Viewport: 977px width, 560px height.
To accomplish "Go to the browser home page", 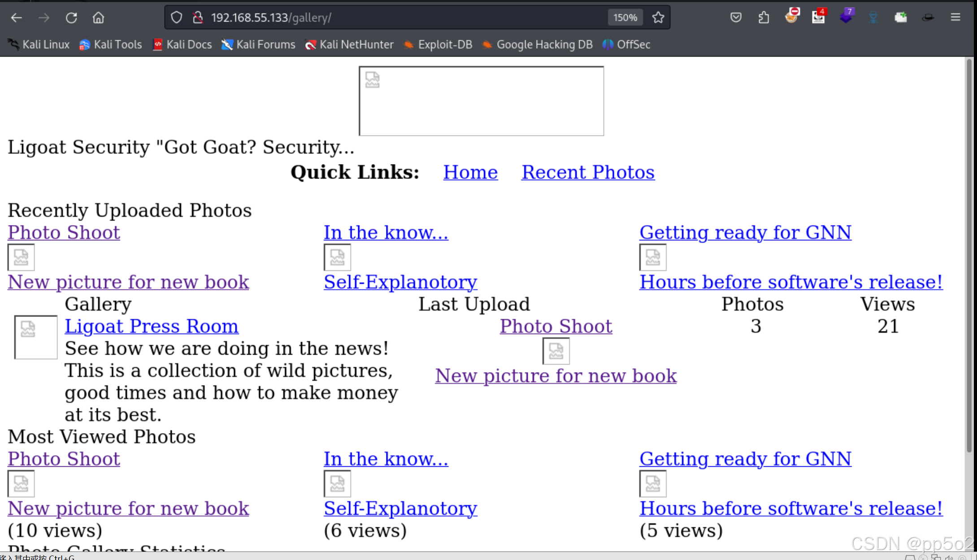I will click(98, 17).
